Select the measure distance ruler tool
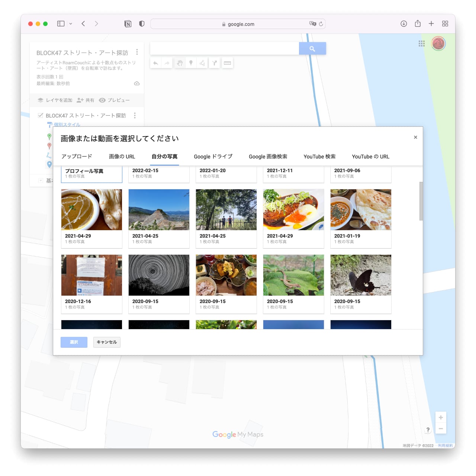 click(227, 63)
